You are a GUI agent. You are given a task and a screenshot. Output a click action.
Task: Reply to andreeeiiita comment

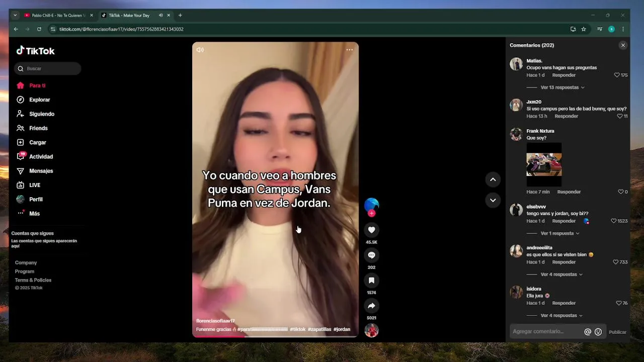tap(563, 262)
